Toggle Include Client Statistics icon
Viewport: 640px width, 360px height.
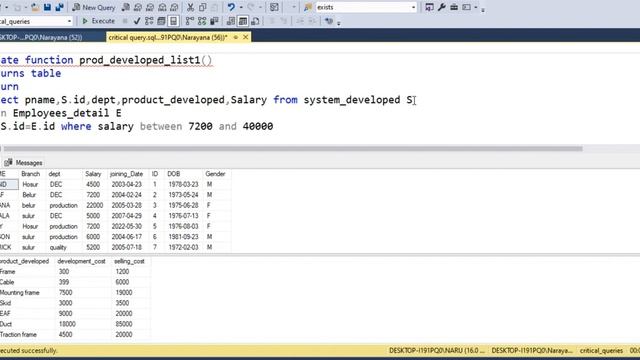[214, 21]
